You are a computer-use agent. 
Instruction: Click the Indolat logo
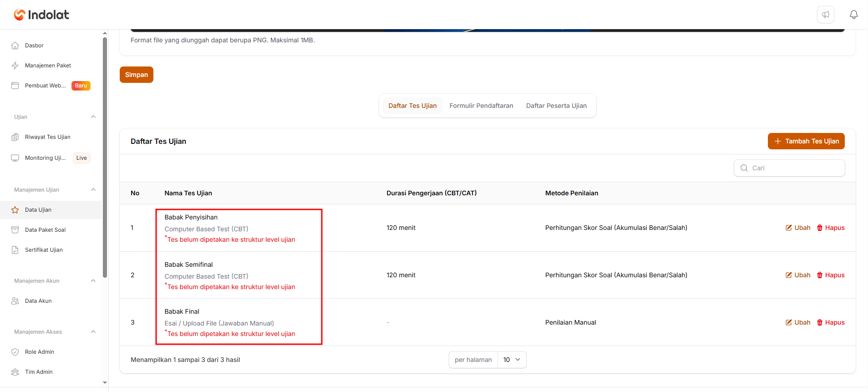[x=41, y=15]
